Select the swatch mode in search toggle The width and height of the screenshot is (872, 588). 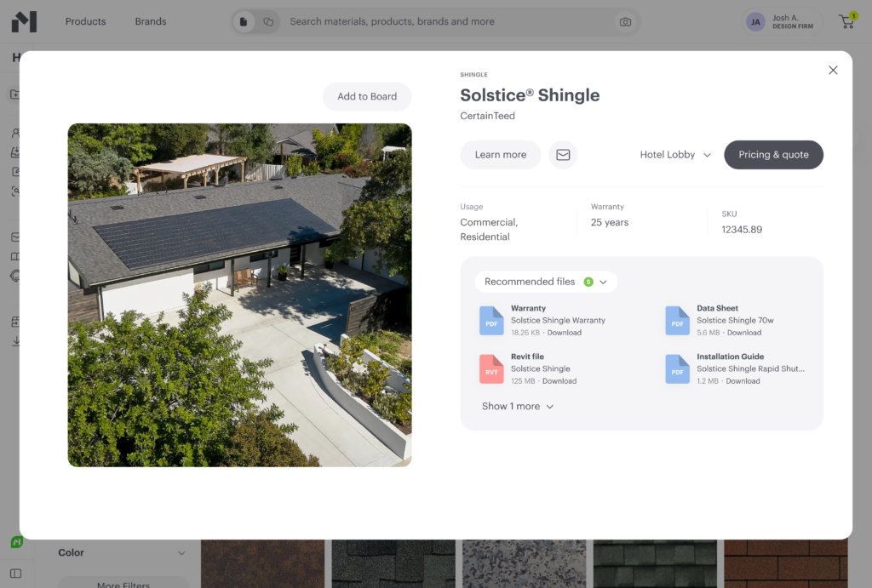point(268,22)
